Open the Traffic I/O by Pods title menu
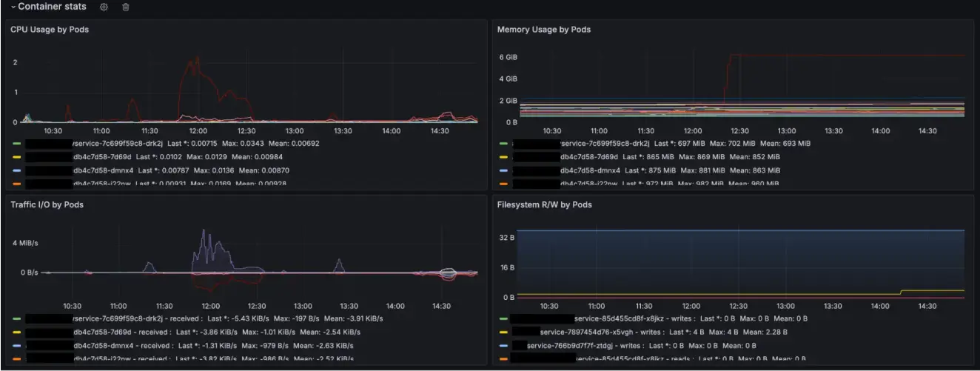 point(45,204)
